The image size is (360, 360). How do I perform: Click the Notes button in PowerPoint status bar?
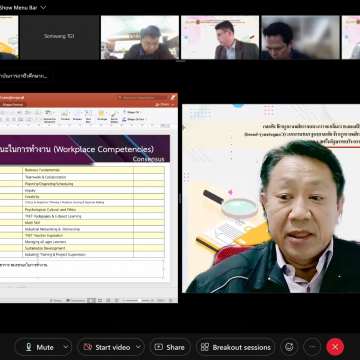(56, 300)
